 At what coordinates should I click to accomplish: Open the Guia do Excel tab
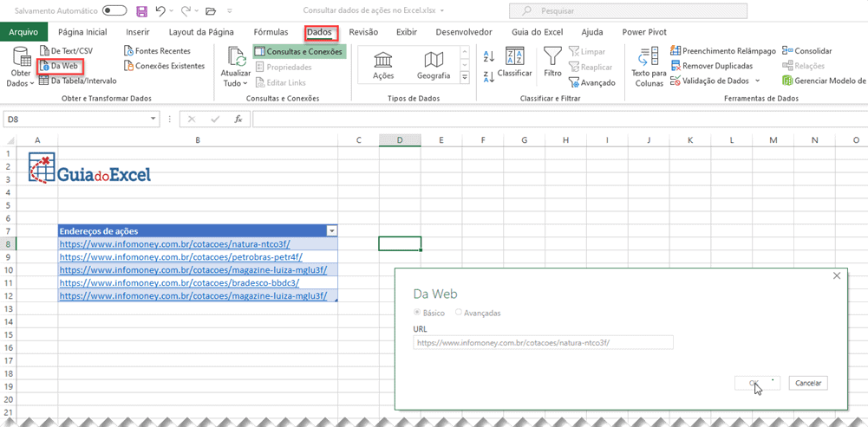[537, 32]
